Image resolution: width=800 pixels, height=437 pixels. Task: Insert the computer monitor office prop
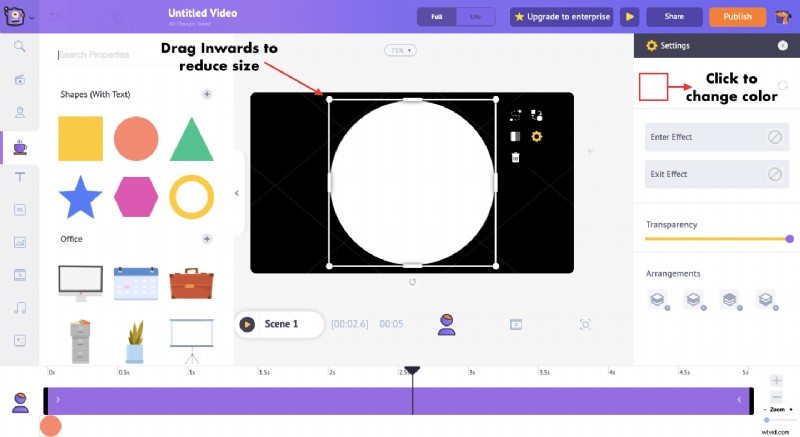tap(80, 283)
